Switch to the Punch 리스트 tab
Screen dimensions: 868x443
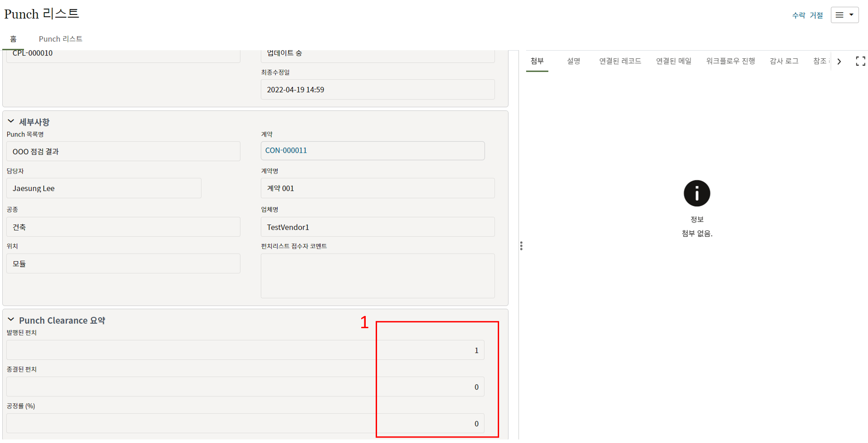(x=61, y=39)
